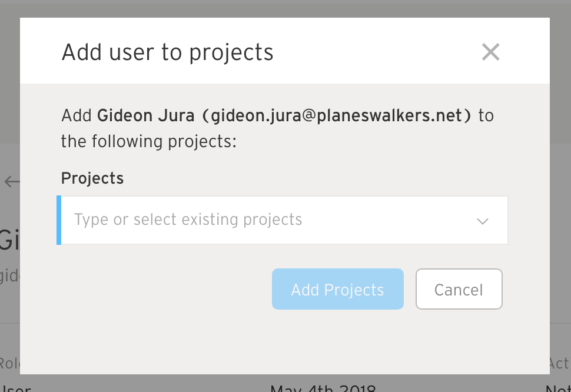571x392 pixels.
Task: Click the Add Projects button
Action: pyautogui.click(x=337, y=289)
